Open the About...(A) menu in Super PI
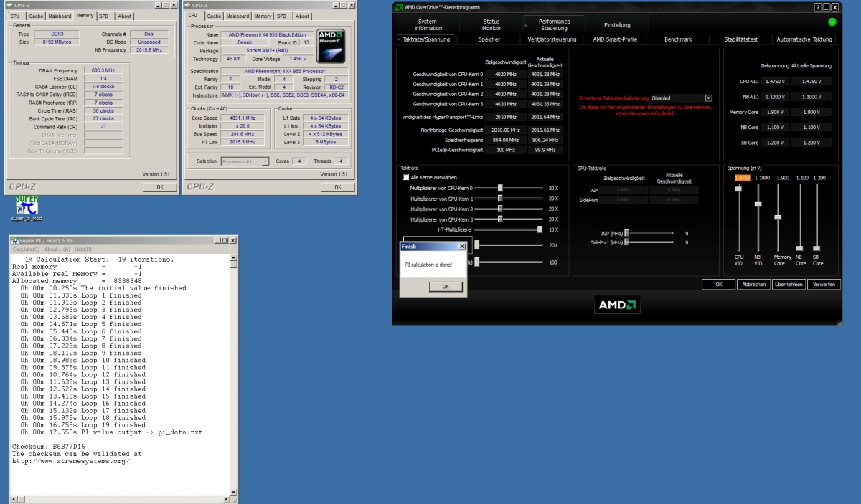Viewport: 861px width, 504px height. point(57,249)
